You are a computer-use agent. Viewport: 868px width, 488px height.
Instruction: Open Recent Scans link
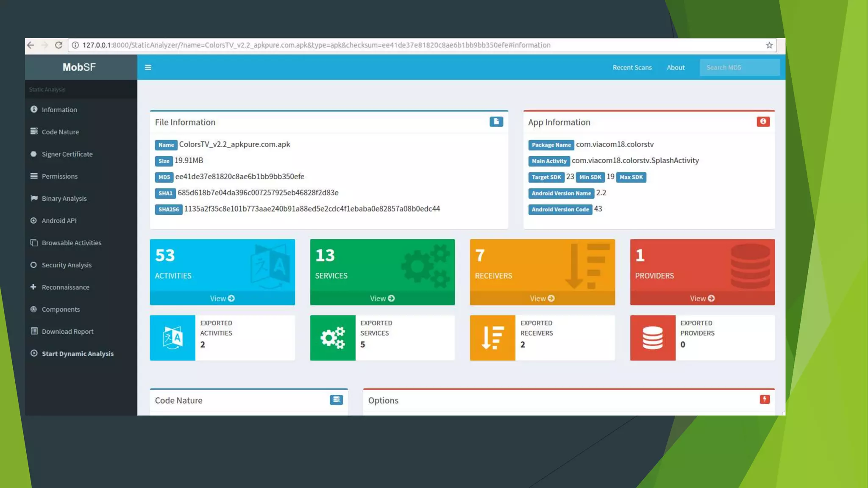(x=632, y=68)
